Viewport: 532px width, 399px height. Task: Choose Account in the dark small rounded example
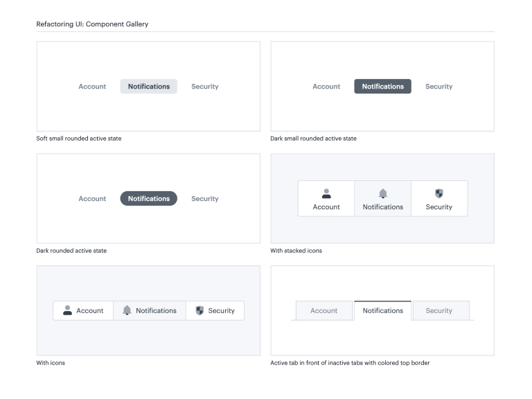pyautogui.click(x=326, y=87)
